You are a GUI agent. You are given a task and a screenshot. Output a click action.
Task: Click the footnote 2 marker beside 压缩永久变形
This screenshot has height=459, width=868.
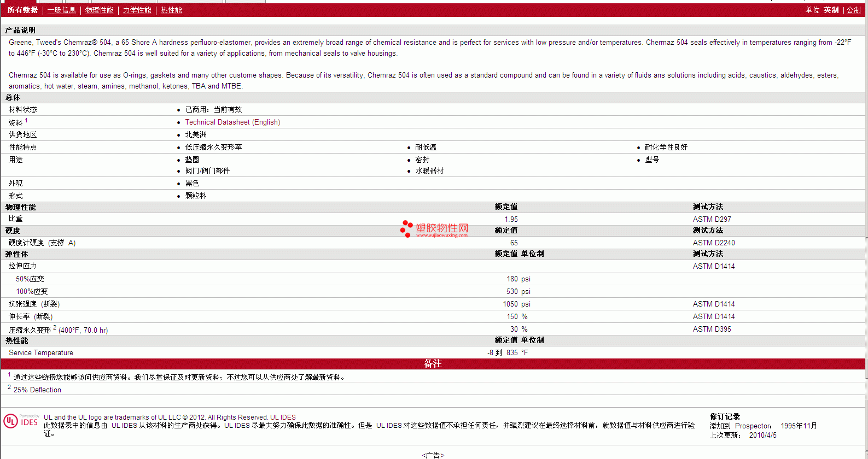(55, 327)
